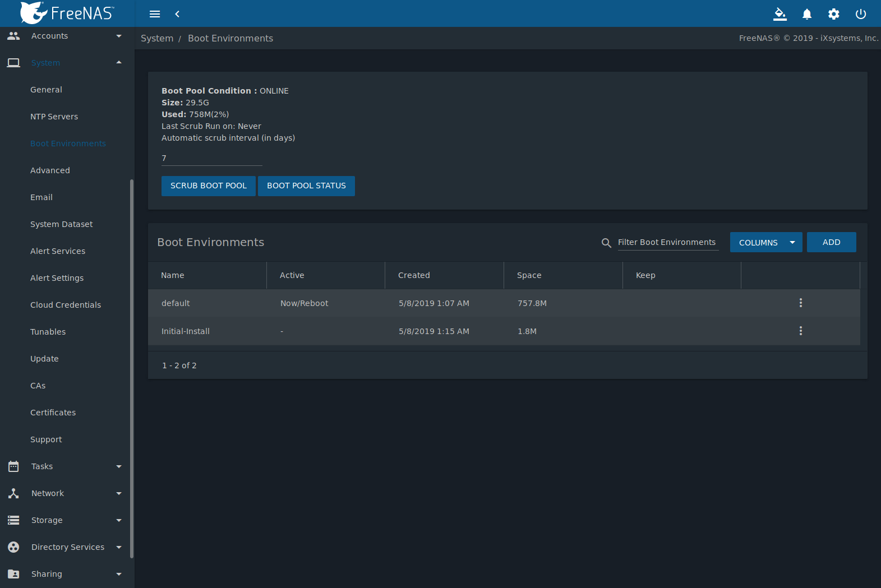Click the Tasks calendar icon
The width and height of the screenshot is (881, 588).
tap(13, 466)
